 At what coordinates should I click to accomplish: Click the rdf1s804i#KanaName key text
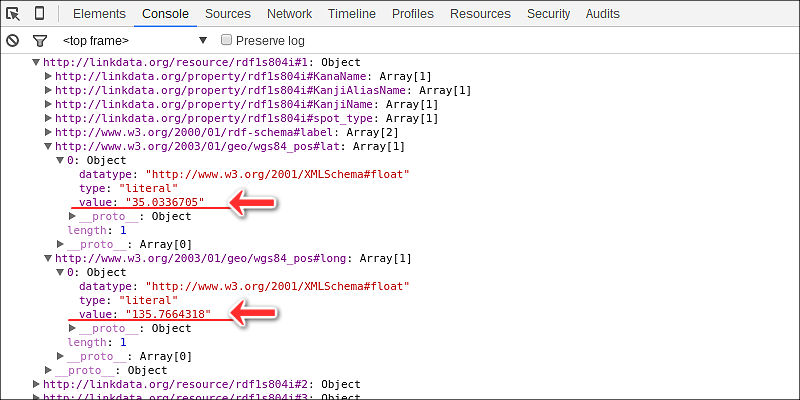211,77
